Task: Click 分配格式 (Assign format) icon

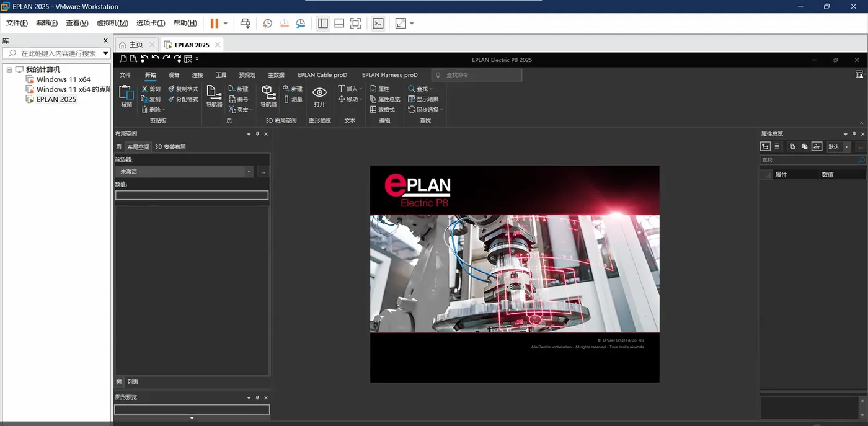Action: tap(171, 99)
